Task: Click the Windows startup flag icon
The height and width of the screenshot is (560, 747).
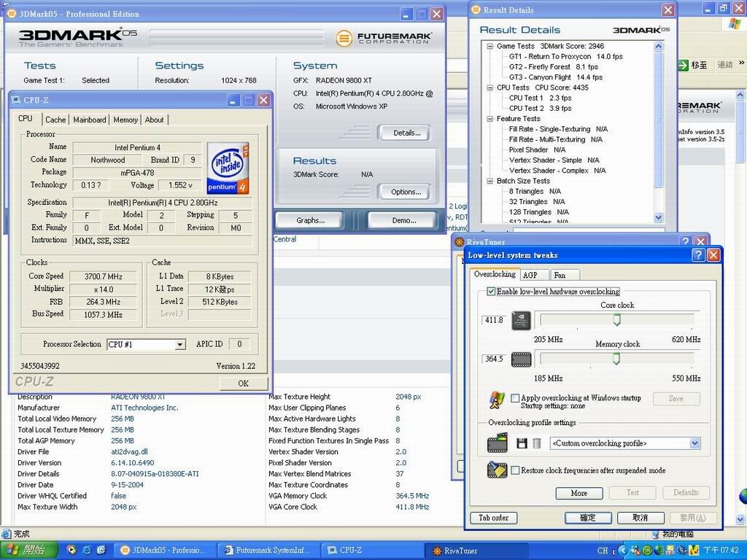Action: [x=497, y=400]
